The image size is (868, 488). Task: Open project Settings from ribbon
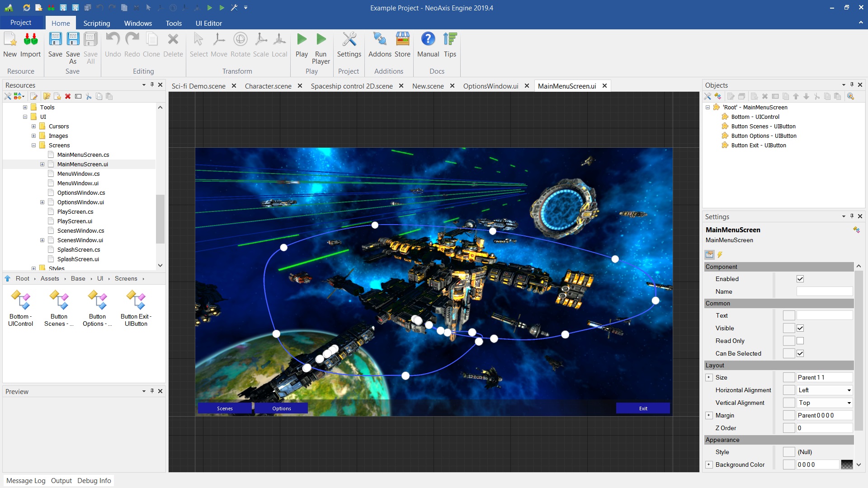click(349, 40)
